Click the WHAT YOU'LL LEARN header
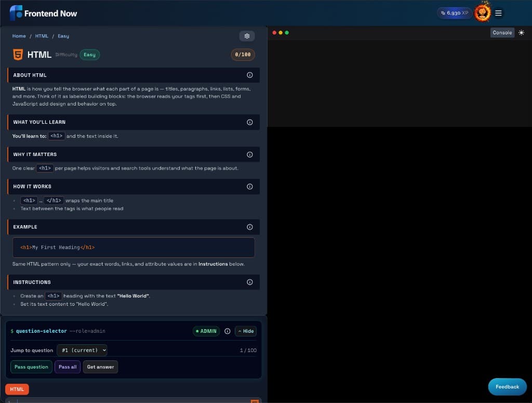Viewport: 532px width, 403px height. 134,122
